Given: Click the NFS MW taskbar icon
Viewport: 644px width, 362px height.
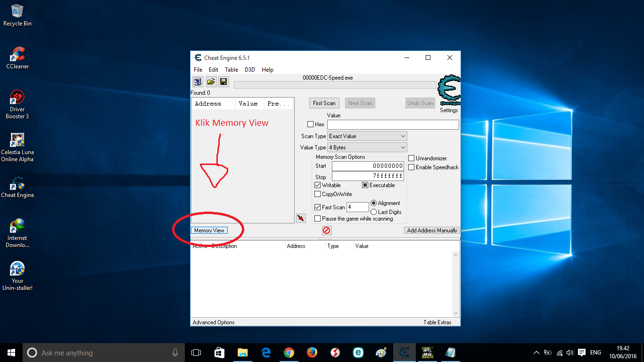Looking at the screenshot, I should [427, 353].
